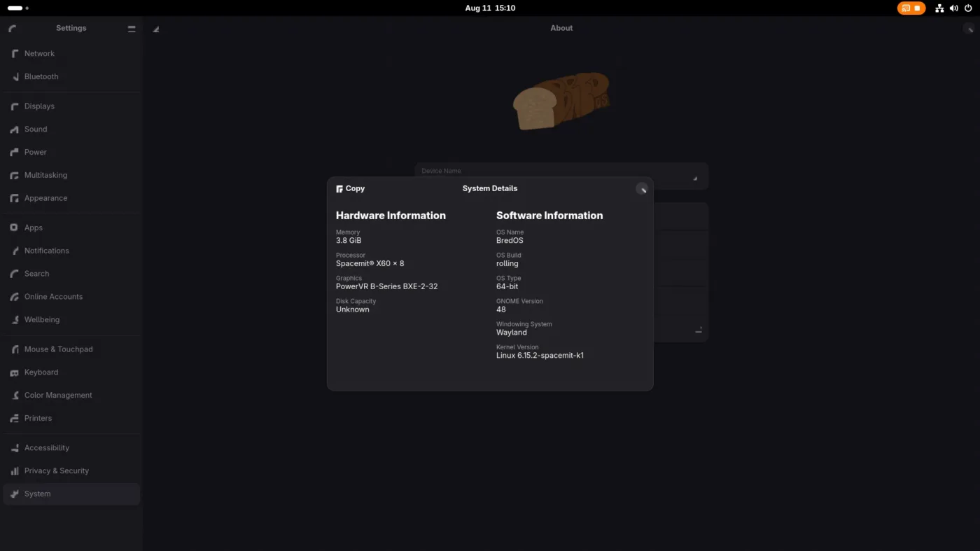Open the Privacy & Security icon
The image size is (980, 551).
click(14, 472)
